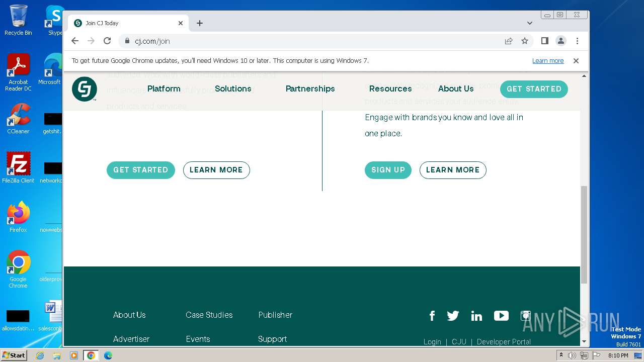Open the LinkedIn social icon in footer
This screenshot has height=362, width=644.
(476, 316)
